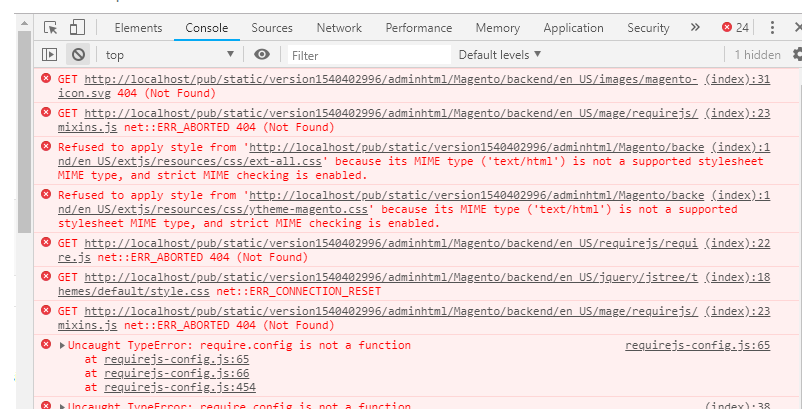Toggle the eye live expression icon
The image size is (808, 409).
(x=262, y=55)
